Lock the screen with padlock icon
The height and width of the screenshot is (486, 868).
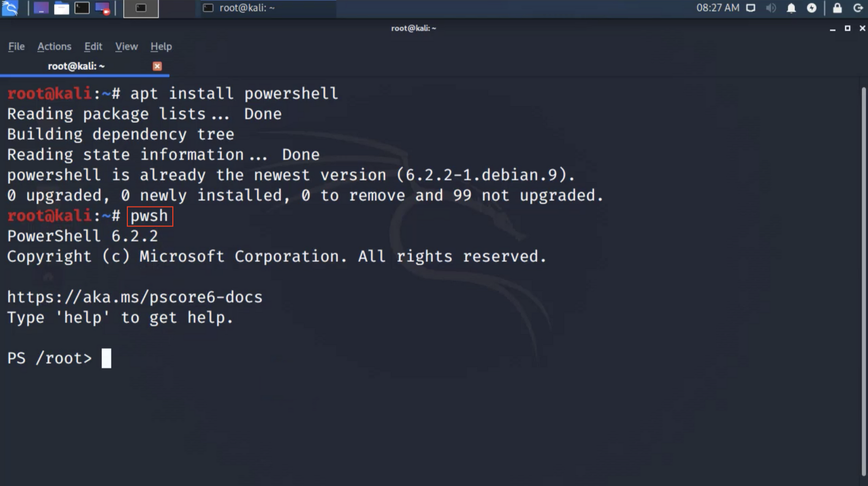click(x=837, y=8)
